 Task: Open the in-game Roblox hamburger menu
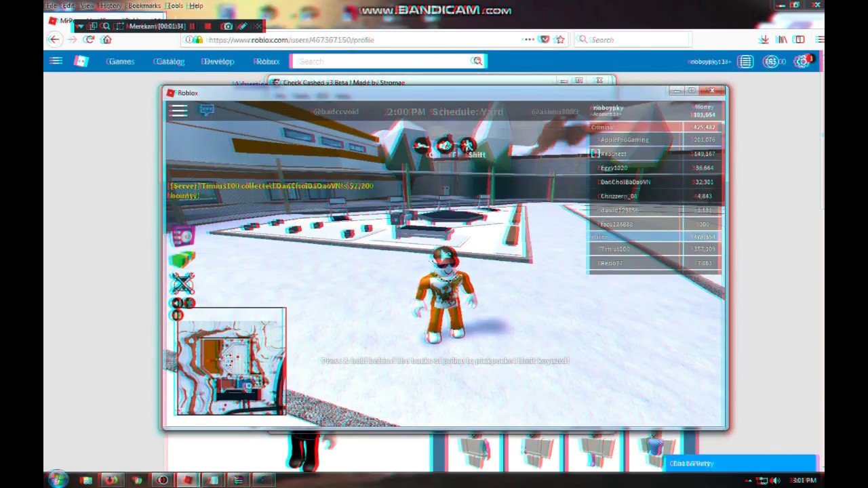pyautogui.click(x=179, y=110)
